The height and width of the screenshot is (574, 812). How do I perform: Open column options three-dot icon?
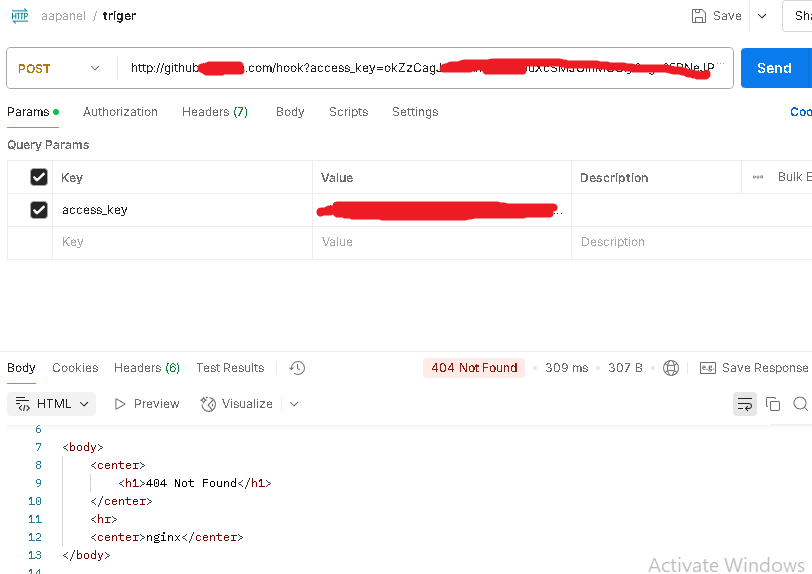coord(758,177)
